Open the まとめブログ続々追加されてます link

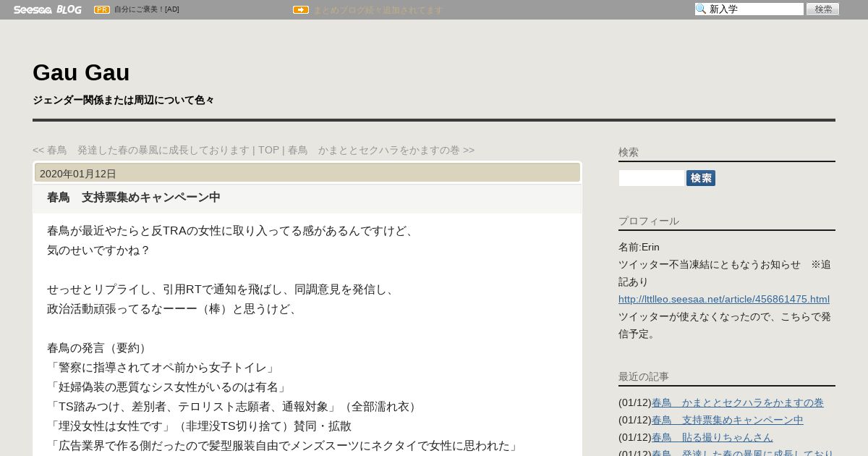[x=378, y=10]
